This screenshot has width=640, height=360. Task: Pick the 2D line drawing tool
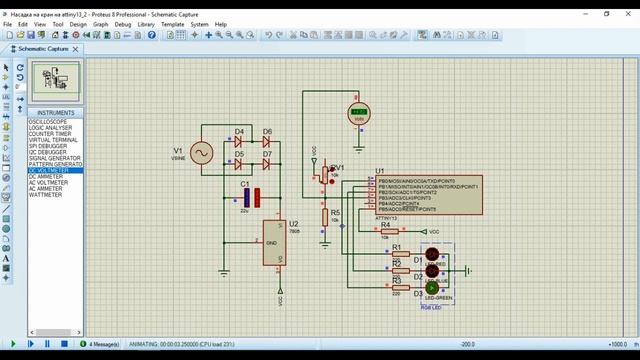6,209
